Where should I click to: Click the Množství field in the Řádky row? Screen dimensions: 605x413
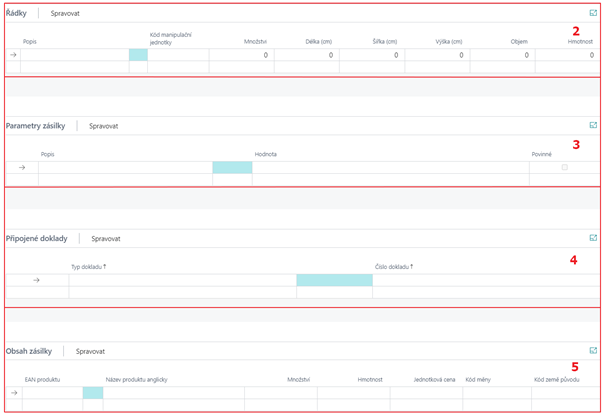click(x=241, y=55)
